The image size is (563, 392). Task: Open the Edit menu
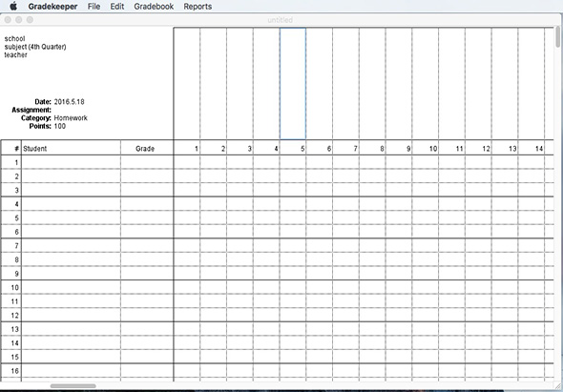click(x=117, y=7)
